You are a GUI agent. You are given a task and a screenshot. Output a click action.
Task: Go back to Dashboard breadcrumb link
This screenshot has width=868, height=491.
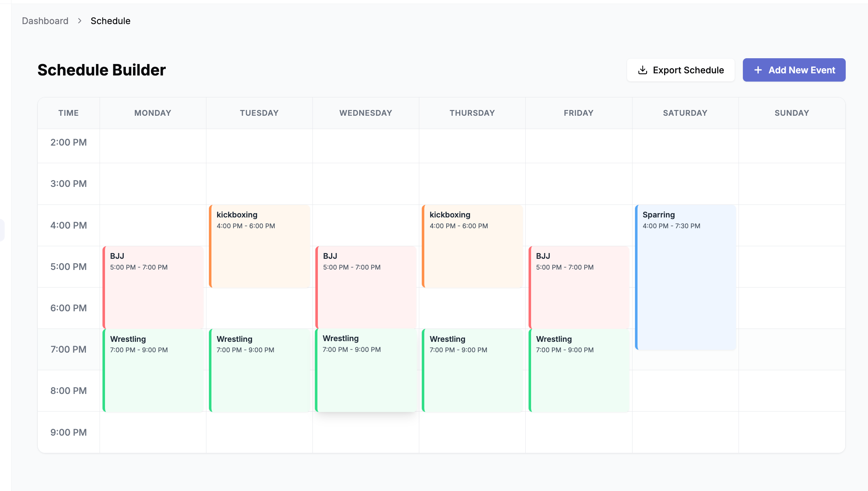coord(45,21)
